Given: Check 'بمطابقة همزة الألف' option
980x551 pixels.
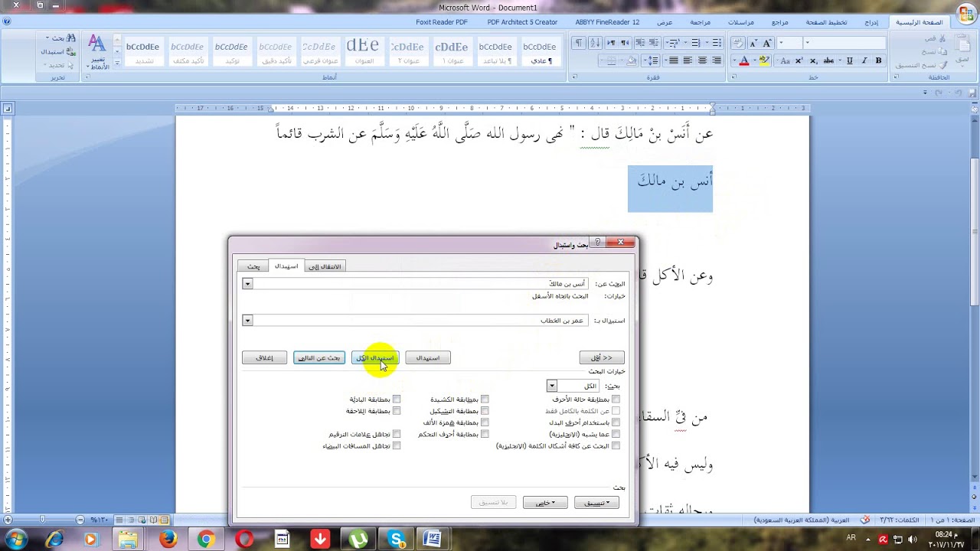Looking at the screenshot, I should click(x=485, y=422).
